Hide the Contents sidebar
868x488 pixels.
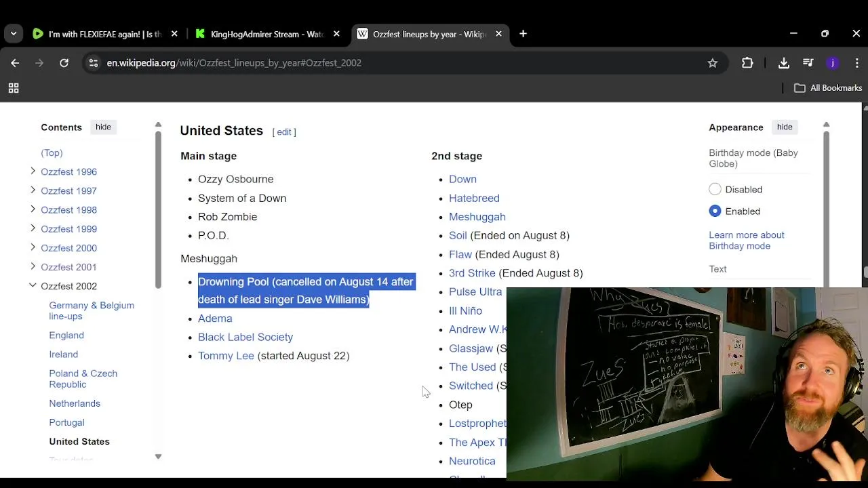point(103,127)
